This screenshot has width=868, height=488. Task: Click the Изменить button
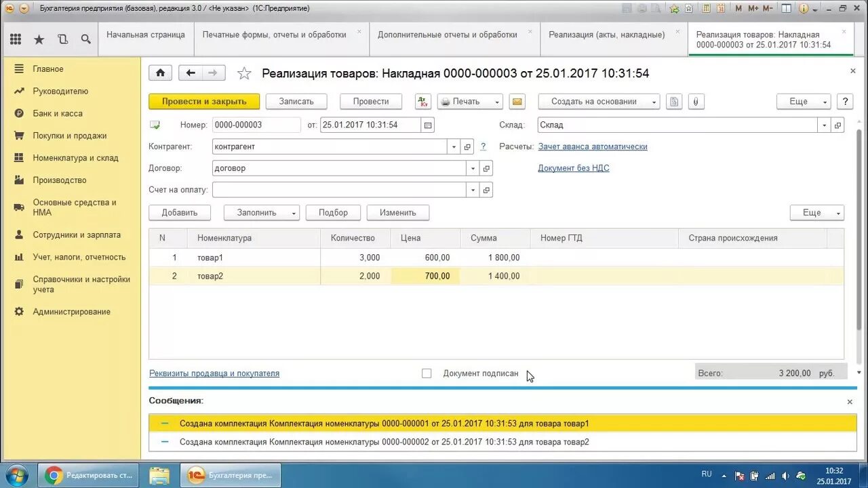(x=398, y=213)
